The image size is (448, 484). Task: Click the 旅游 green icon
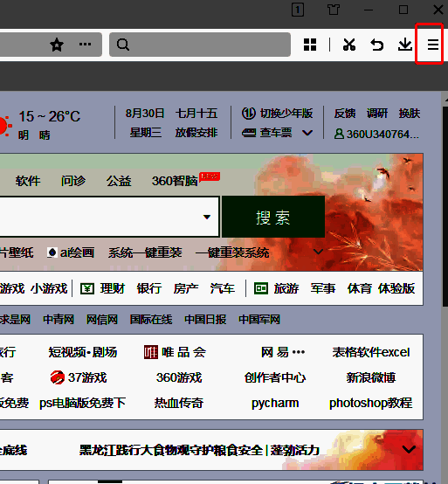261,288
